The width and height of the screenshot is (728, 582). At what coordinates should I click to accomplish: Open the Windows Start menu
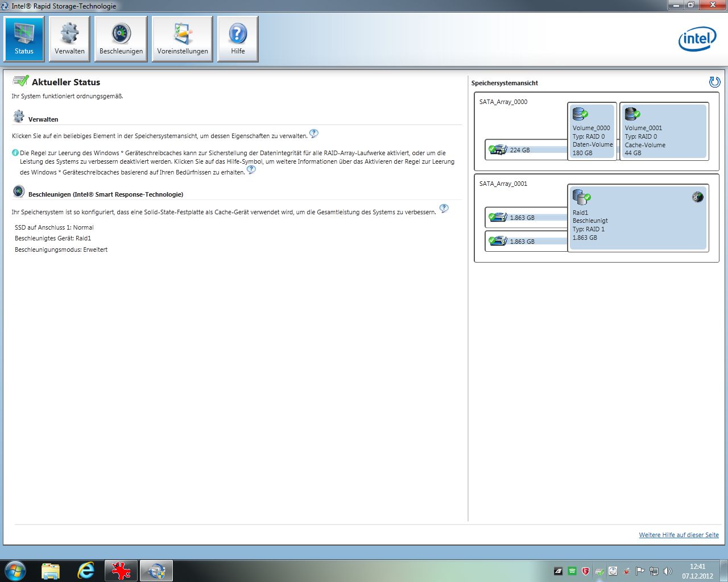coord(15,571)
